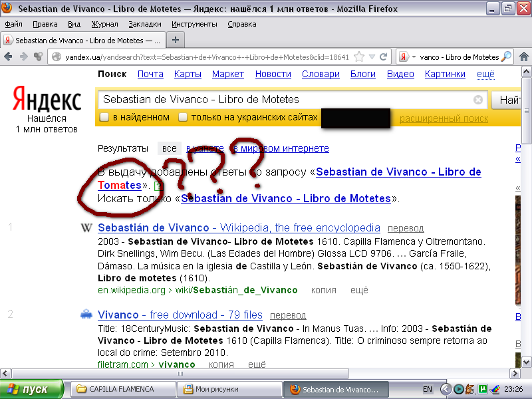Screen dimensions: 532x399
Task: Open the Инструменты menu
Action: coord(194,24)
